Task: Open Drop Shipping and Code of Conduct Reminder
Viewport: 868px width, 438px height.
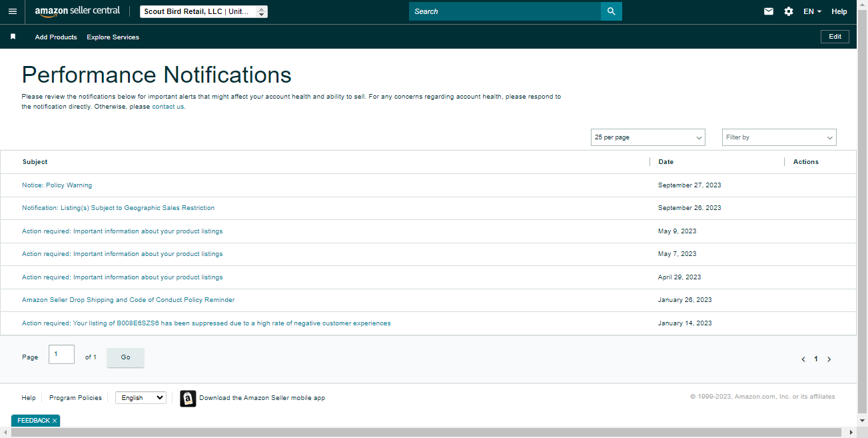Action: point(129,300)
